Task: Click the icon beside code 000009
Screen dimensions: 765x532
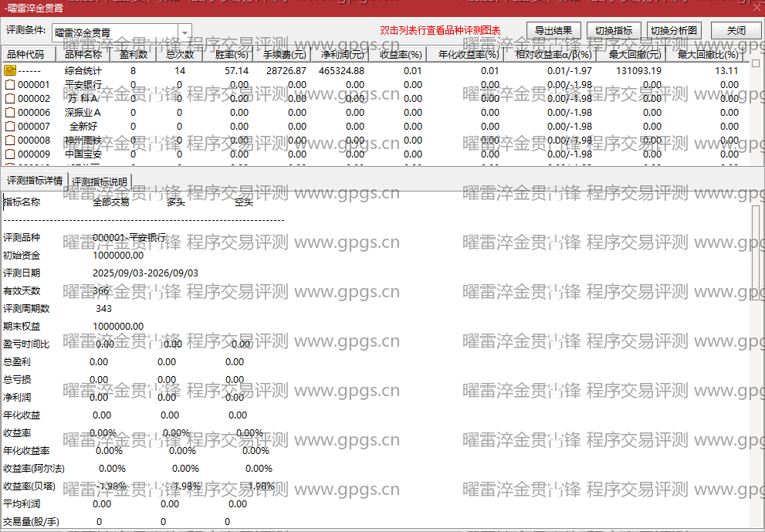Action: click(10, 154)
